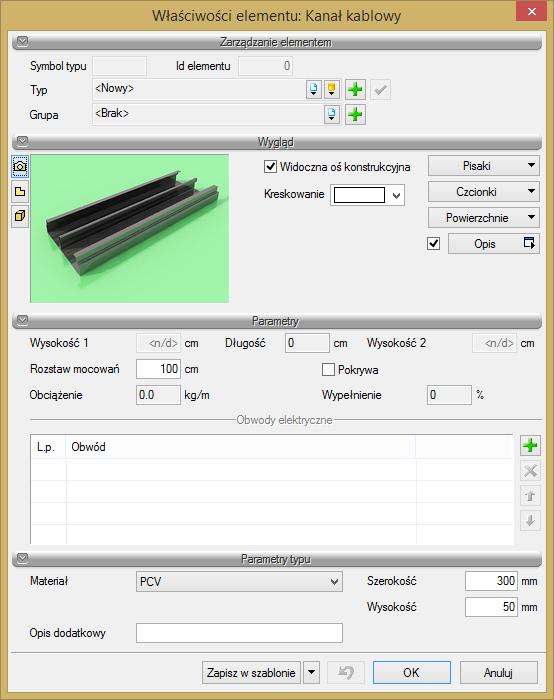Select the camera preview view icon
Screen dimensions: 554x700
click(20, 166)
